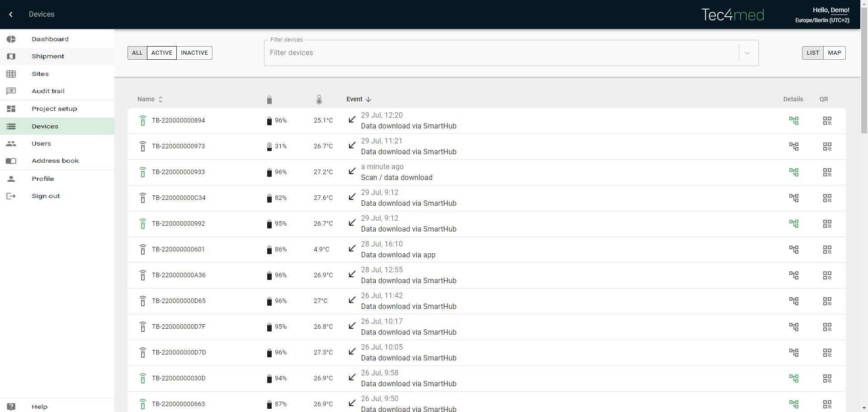Open details tree for TB-220000000992
The width and height of the screenshot is (868, 412).
pyautogui.click(x=794, y=224)
